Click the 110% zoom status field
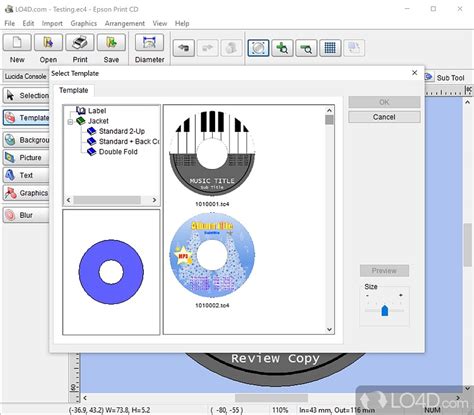 pos(281,410)
